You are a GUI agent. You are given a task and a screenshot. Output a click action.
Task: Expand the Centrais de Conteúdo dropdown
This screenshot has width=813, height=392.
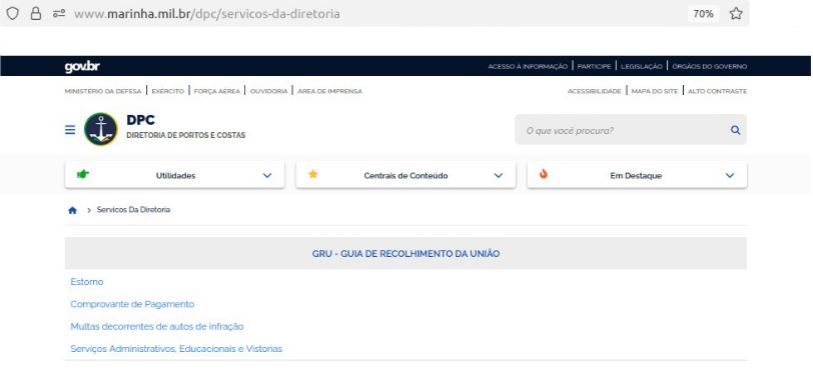[406, 175]
